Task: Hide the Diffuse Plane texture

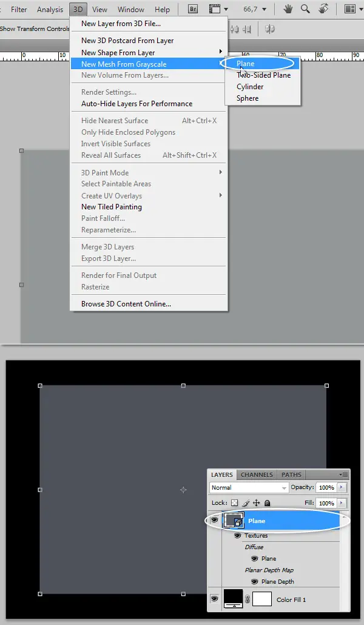Action: pos(254,558)
